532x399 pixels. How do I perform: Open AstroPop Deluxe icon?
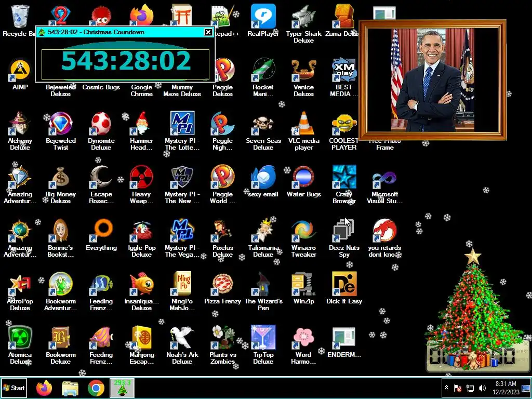coord(20,284)
